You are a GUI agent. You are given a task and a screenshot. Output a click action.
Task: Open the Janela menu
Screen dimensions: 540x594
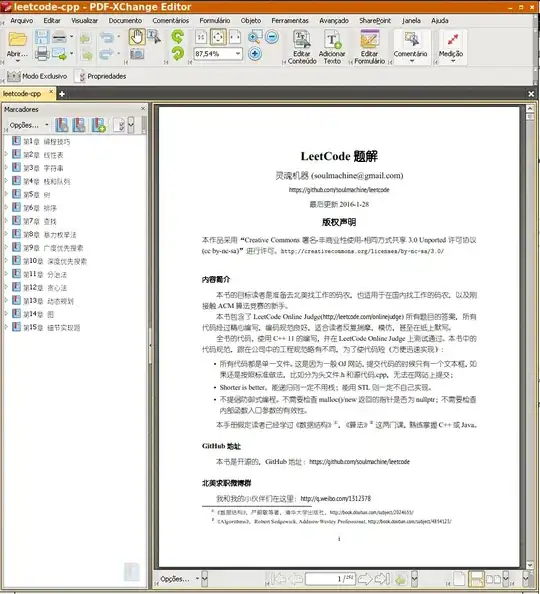click(x=411, y=20)
